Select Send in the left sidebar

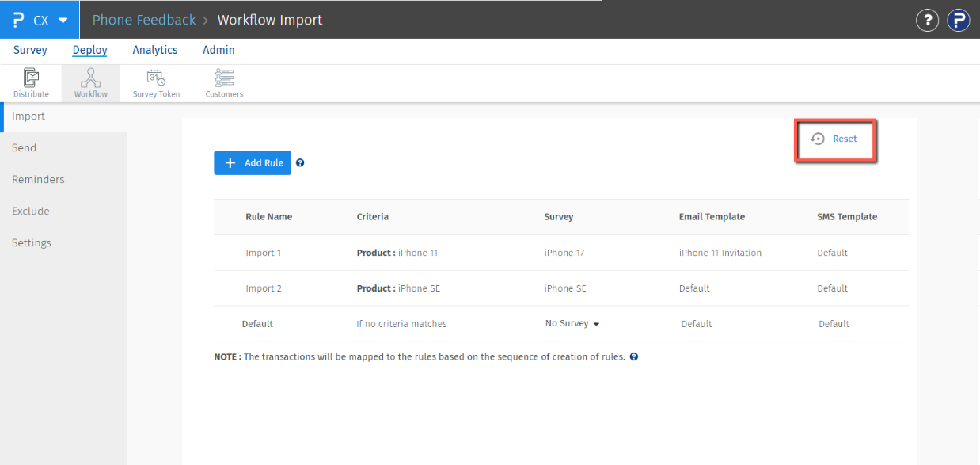pyautogui.click(x=25, y=148)
